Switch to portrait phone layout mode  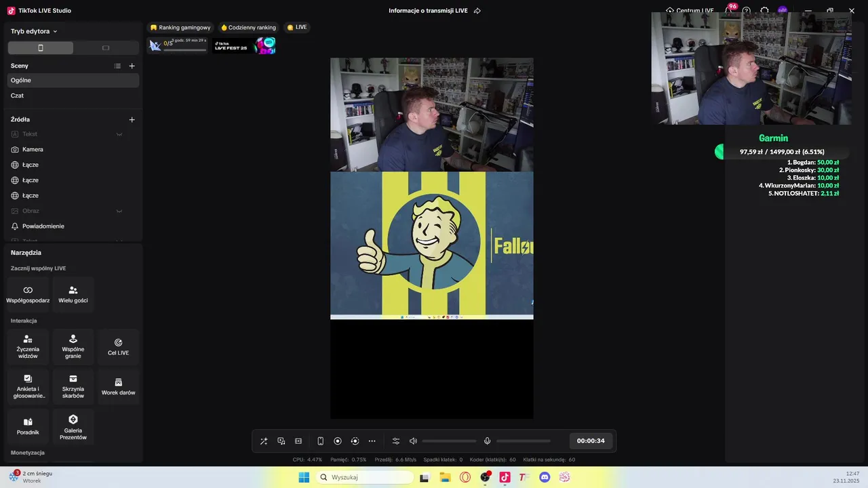coord(41,48)
